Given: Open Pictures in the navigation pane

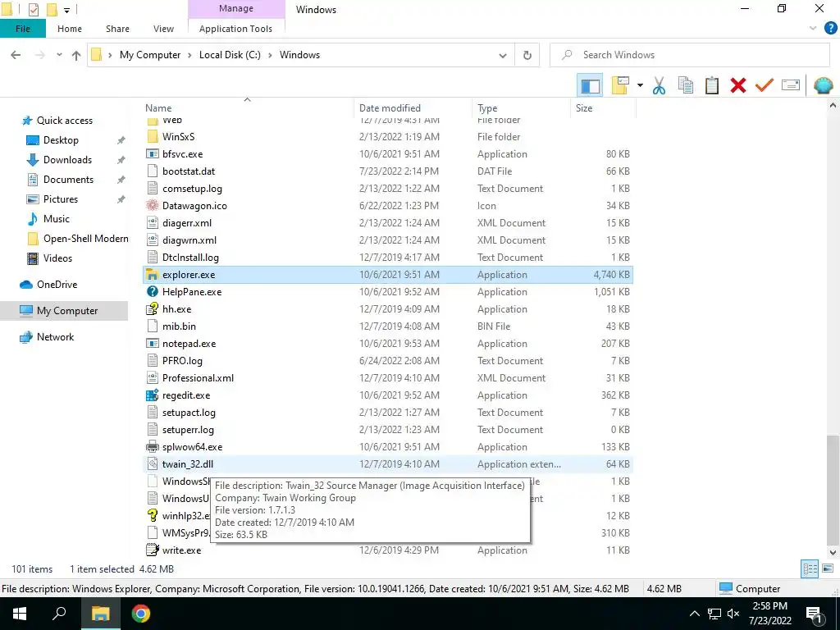Looking at the screenshot, I should 60,199.
